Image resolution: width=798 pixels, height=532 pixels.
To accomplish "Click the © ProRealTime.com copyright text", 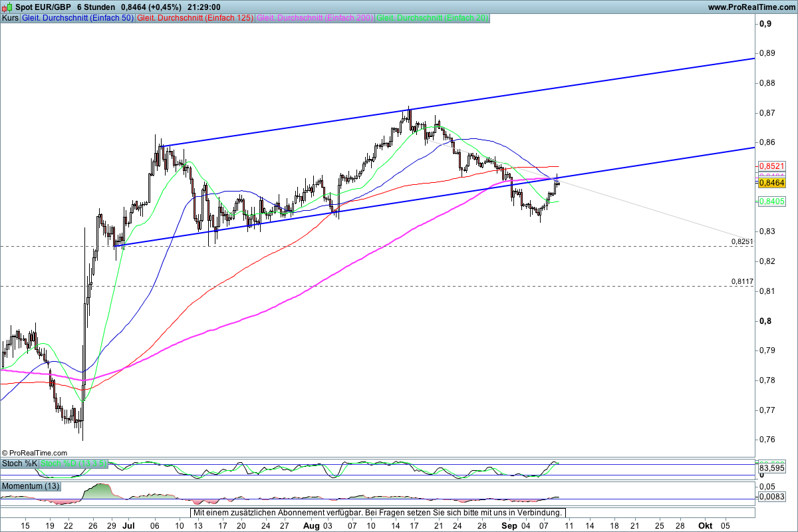I will 35,453.
